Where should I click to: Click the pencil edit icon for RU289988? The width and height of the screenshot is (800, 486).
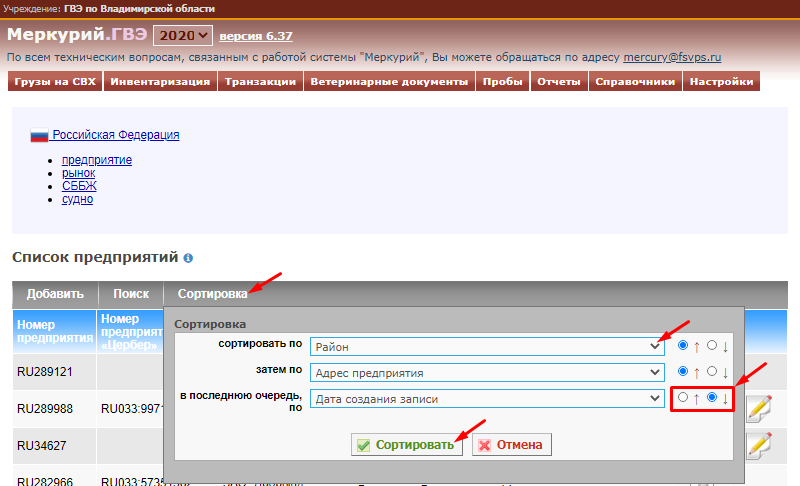click(758, 407)
